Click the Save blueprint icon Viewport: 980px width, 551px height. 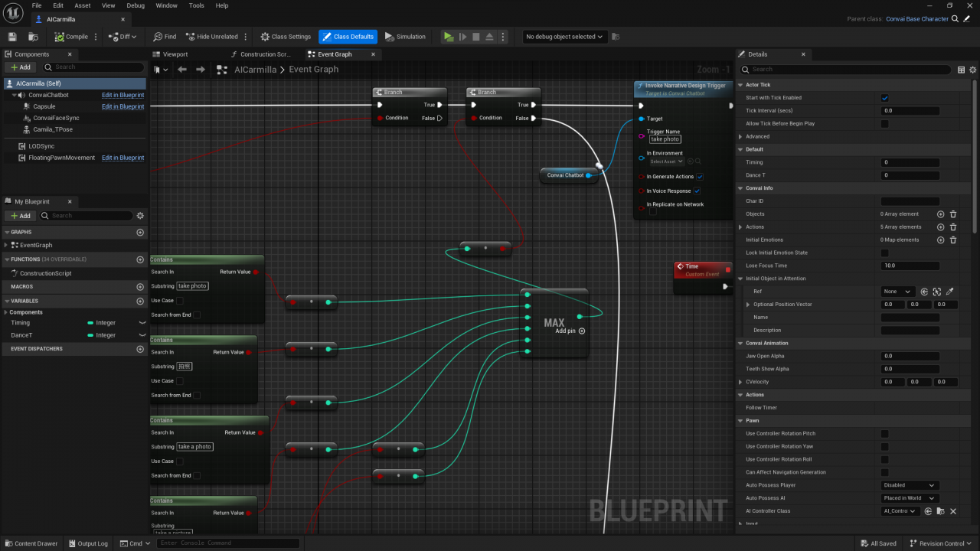tap(12, 37)
